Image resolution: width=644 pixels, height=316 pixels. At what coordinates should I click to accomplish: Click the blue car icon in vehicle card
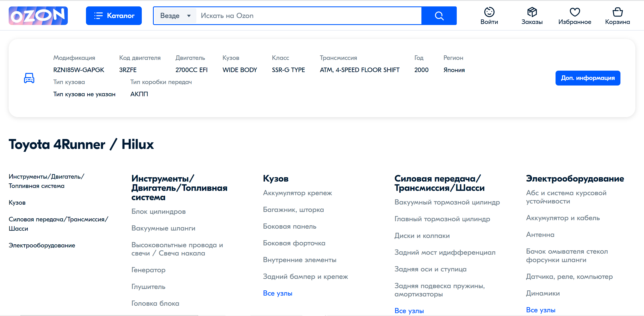point(29,78)
